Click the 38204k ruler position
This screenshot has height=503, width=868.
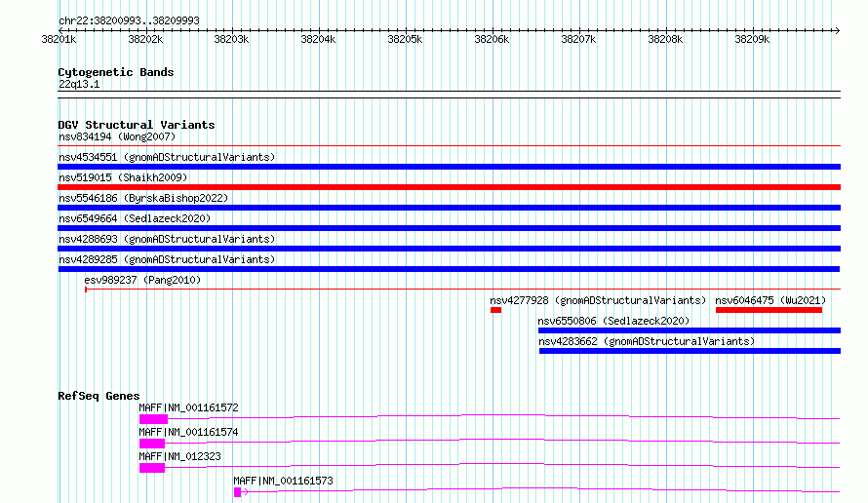(318, 39)
